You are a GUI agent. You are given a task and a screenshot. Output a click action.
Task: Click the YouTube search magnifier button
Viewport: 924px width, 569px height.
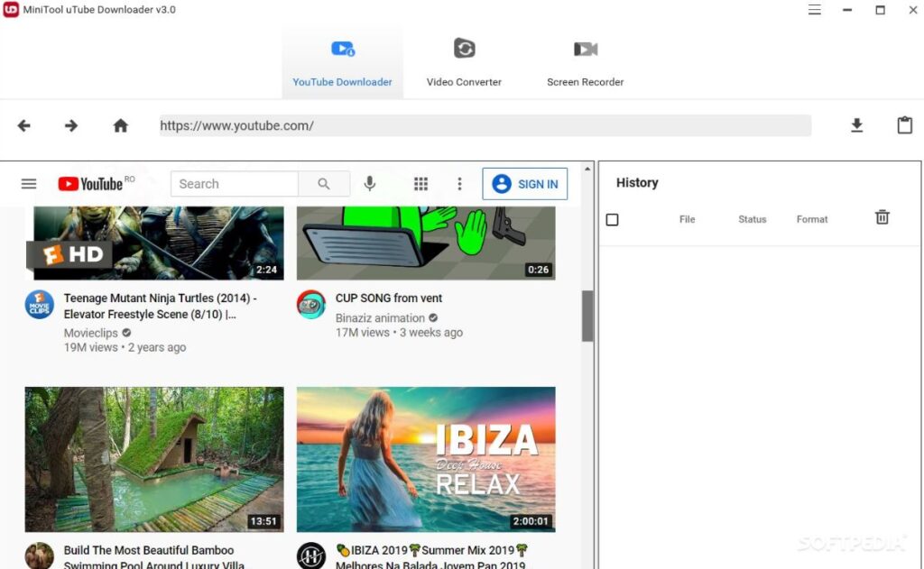pyautogui.click(x=324, y=183)
